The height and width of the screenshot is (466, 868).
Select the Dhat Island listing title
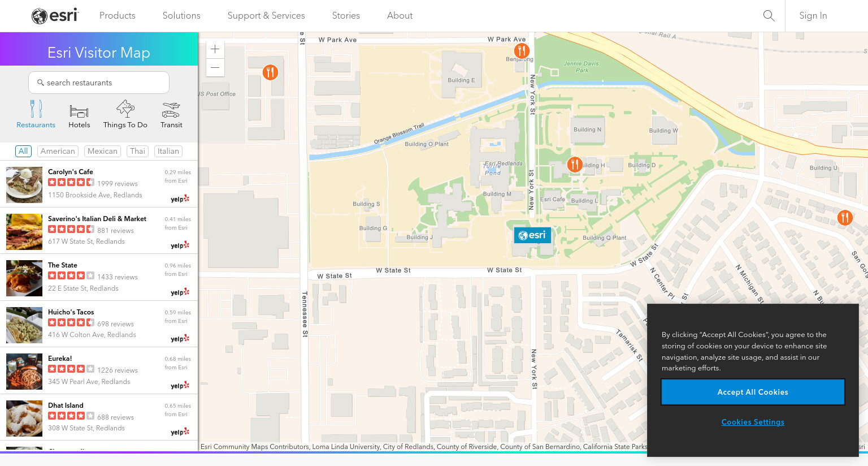point(66,405)
